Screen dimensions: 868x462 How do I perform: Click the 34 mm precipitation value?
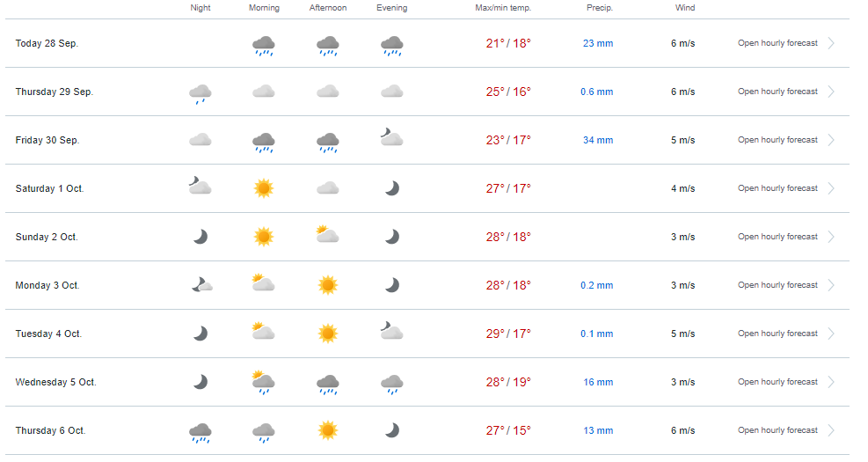(x=598, y=140)
